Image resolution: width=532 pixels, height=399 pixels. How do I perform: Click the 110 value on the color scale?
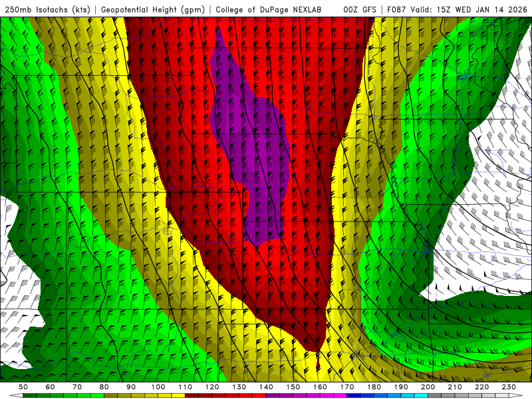point(186,387)
